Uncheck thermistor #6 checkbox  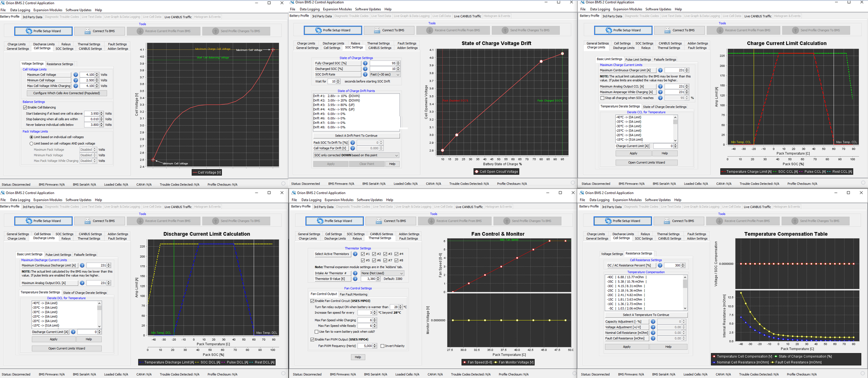374,260
